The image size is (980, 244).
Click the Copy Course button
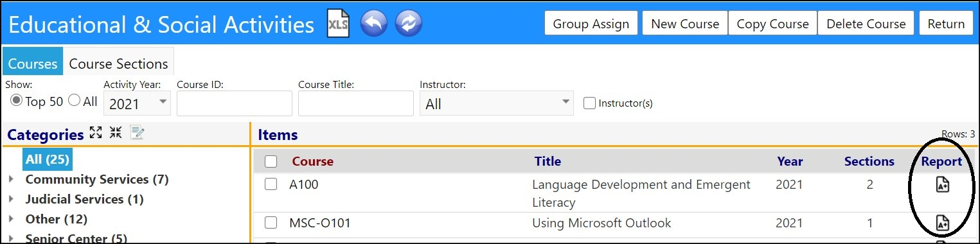point(772,24)
